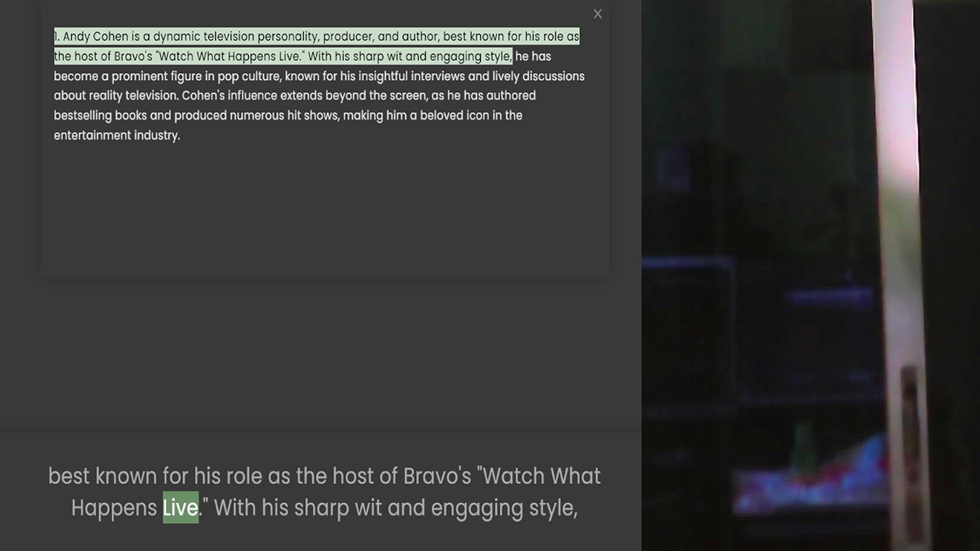The width and height of the screenshot is (980, 551).
Task: Click "engaging" in the large bottom caption
Action: tap(477, 508)
